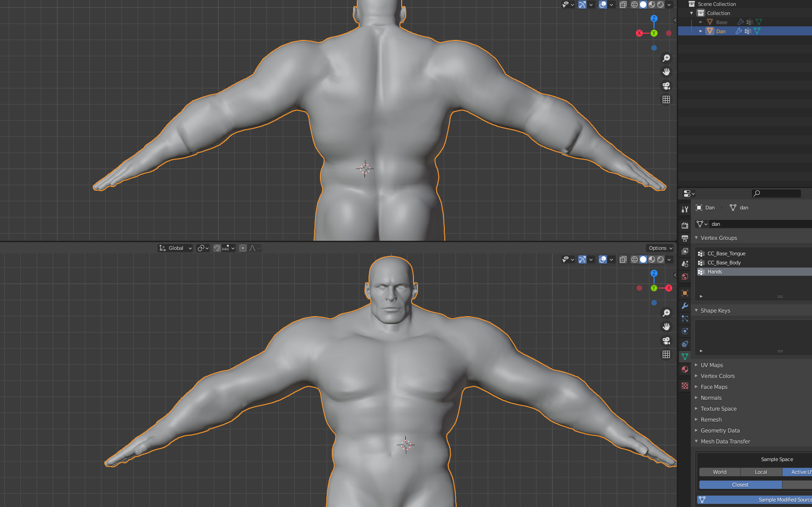Toggle overlays button in top viewport
This screenshot has width=812, height=507.
pyautogui.click(x=603, y=5)
